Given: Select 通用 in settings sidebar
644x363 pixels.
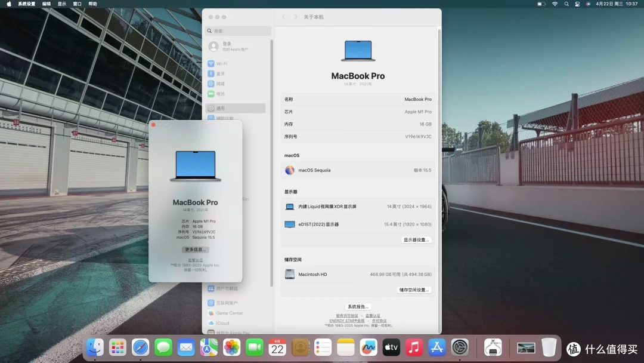Looking at the screenshot, I should click(x=236, y=108).
